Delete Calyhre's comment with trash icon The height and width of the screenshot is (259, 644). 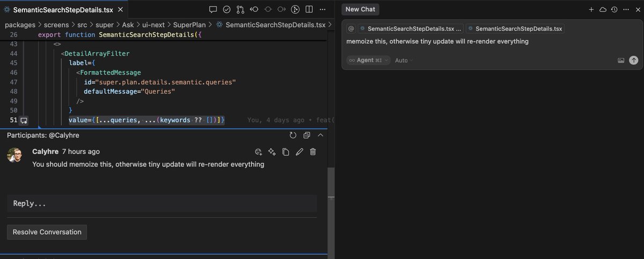[x=313, y=152]
